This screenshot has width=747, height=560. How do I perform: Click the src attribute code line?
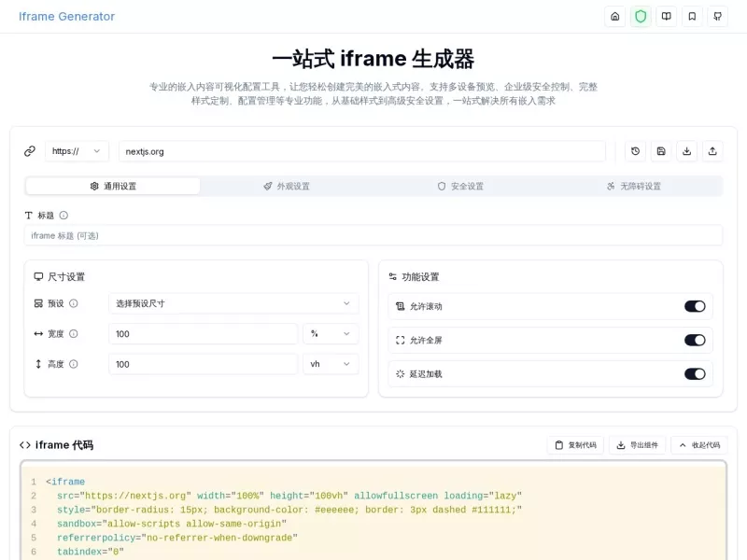[x=289, y=496]
